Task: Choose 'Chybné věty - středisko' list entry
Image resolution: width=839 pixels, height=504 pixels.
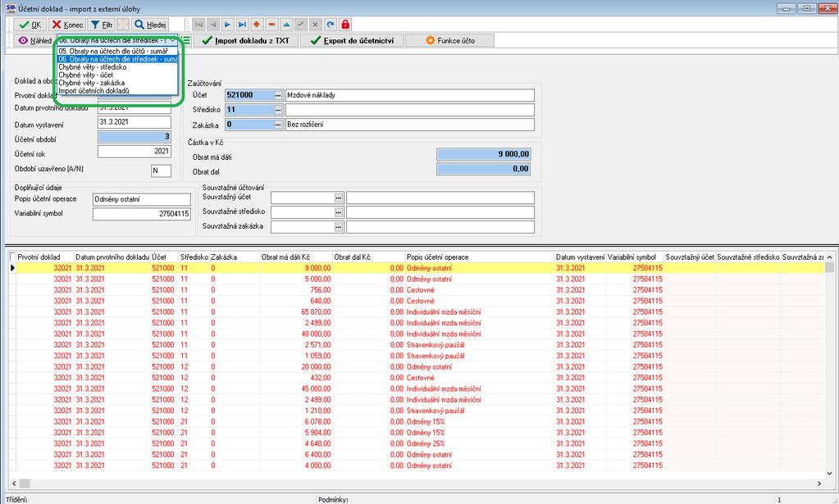Action: coord(117,67)
